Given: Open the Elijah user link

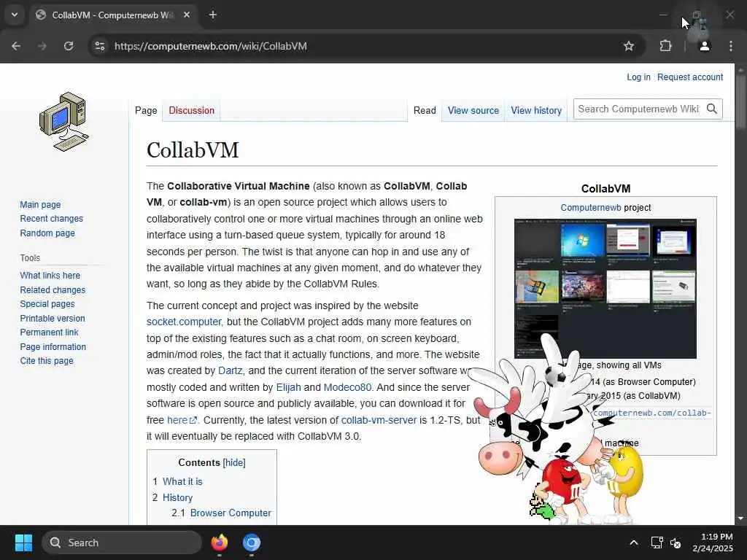Looking at the screenshot, I should (289, 388).
